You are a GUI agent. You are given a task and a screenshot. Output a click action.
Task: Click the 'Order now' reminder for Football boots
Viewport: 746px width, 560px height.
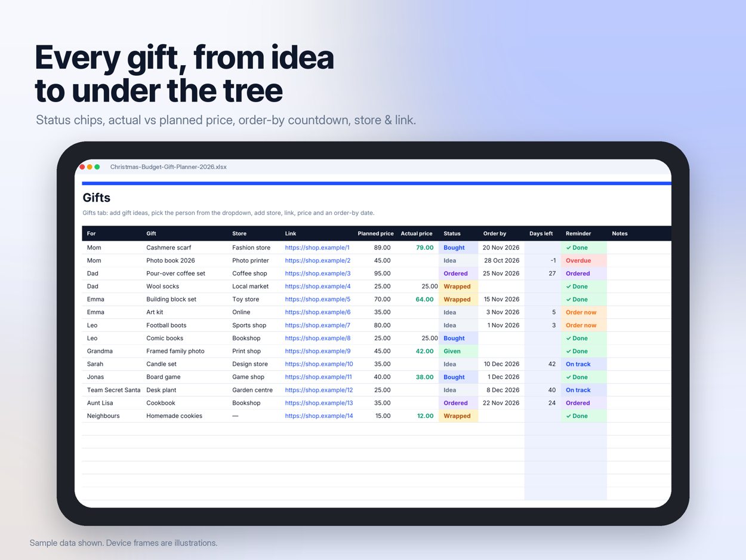[584, 325]
